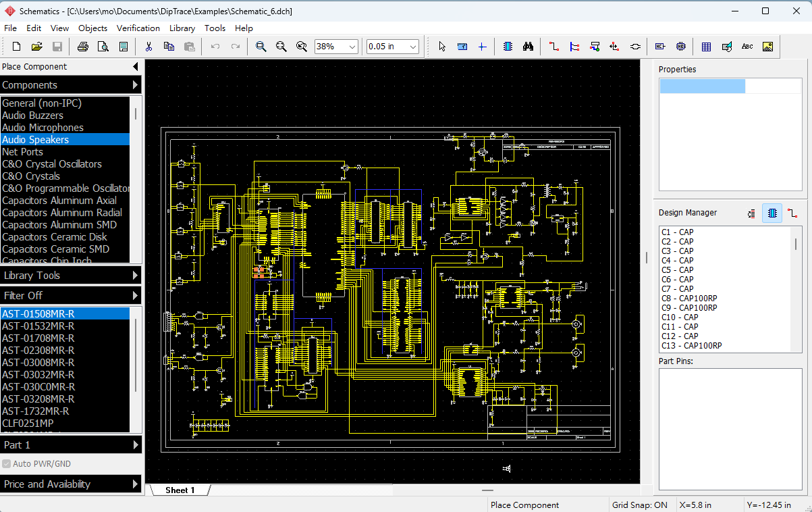Toggle Design Manager components view button
This screenshot has height=512, width=812.
pyautogui.click(x=772, y=213)
